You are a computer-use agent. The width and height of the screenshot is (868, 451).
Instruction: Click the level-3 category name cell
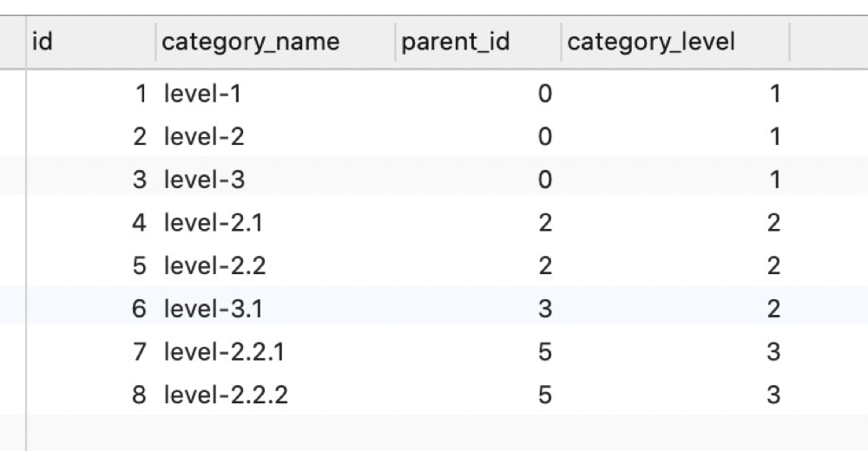pyautogui.click(x=276, y=180)
